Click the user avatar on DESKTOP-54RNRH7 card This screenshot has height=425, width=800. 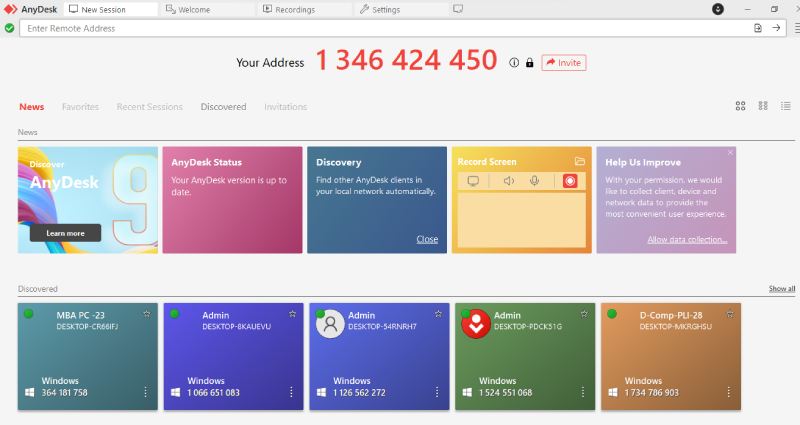tap(330, 324)
